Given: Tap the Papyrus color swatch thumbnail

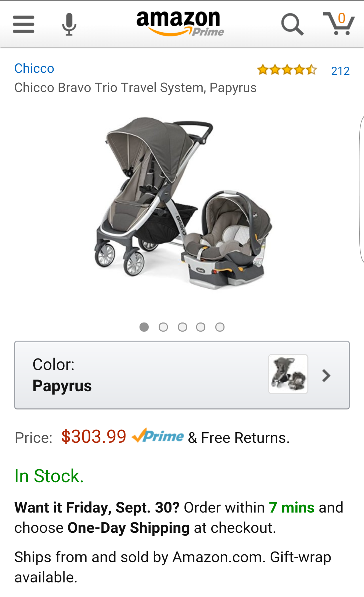Looking at the screenshot, I should (x=288, y=374).
